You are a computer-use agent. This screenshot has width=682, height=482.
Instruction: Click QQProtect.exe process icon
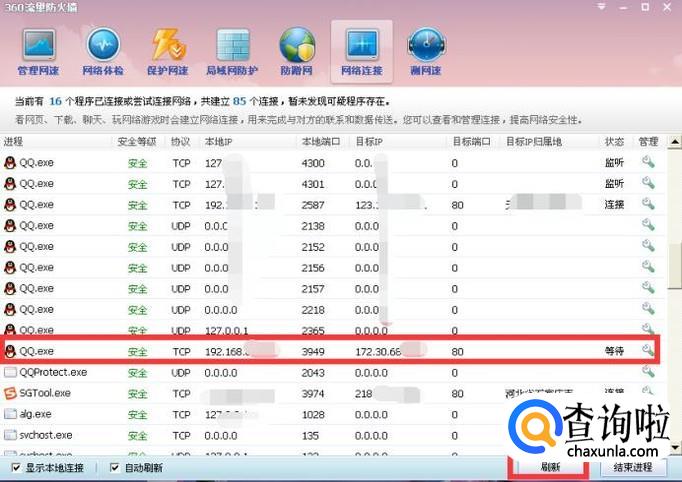pyautogui.click(x=10, y=372)
